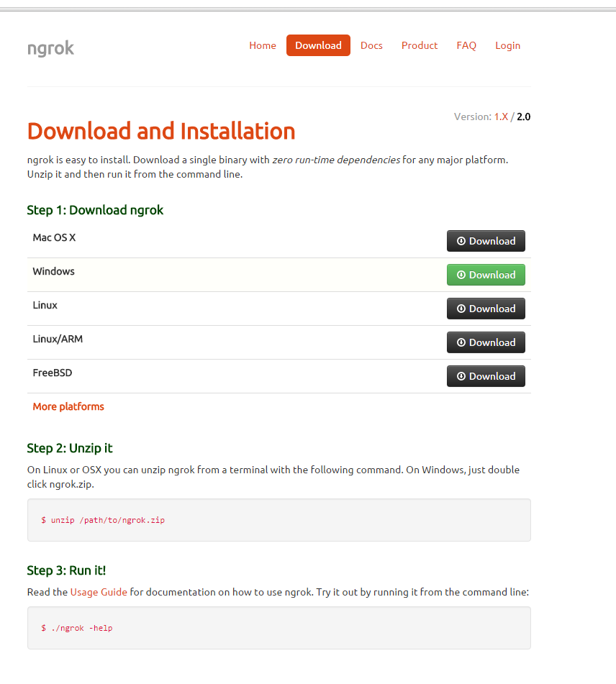Open the Usage Guide link
Screen dimensions: 616x684
coord(99,592)
